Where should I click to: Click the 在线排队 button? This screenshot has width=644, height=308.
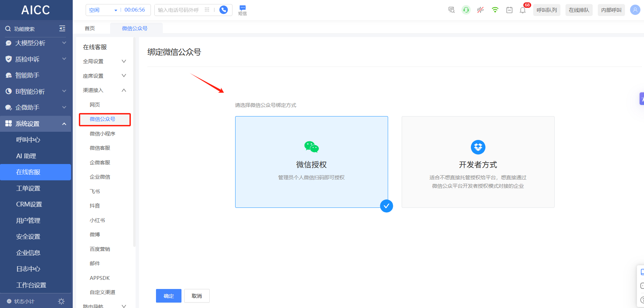pos(579,10)
